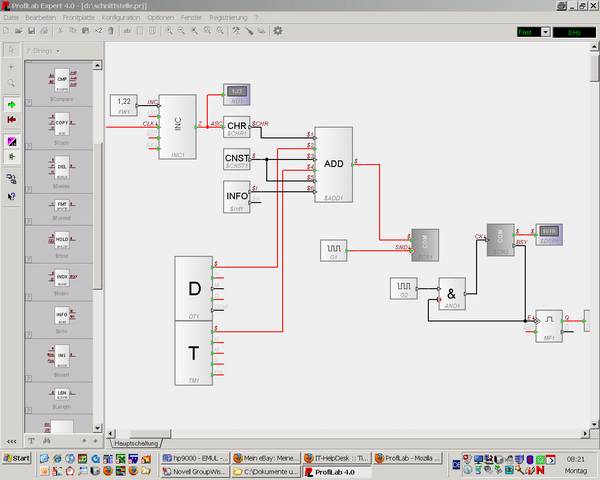Image resolution: width=600 pixels, height=480 pixels.
Task: Click the canvas horizontal scroll right arrow
Action: (585, 433)
